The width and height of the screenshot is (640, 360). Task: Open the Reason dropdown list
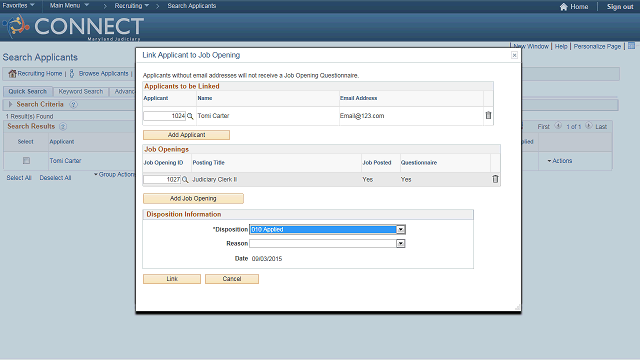tap(401, 244)
